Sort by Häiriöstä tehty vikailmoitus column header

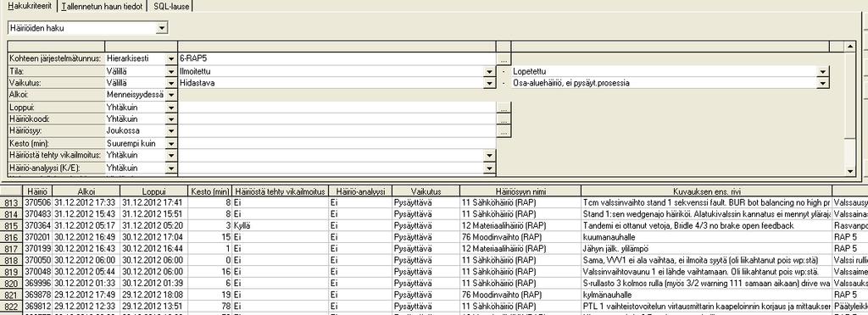[x=280, y=191]
